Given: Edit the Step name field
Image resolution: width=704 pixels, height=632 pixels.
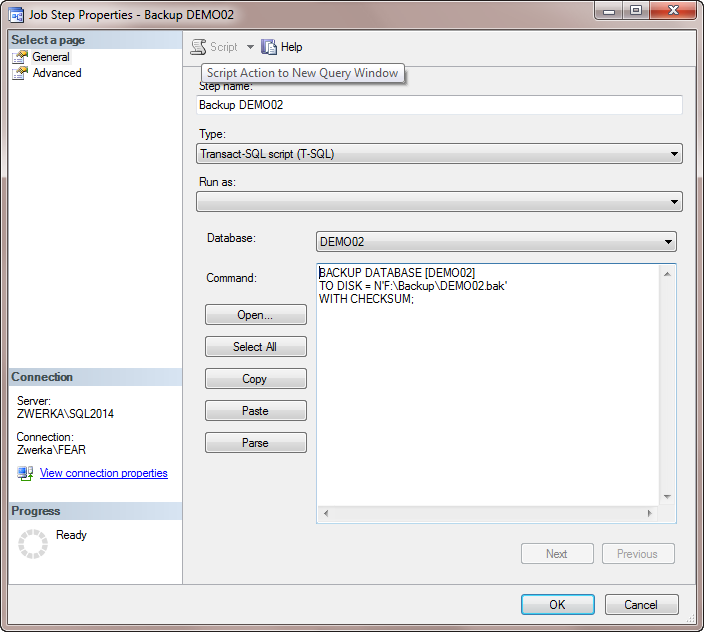Looking at the screenshot, I should [x=439, y=105].
